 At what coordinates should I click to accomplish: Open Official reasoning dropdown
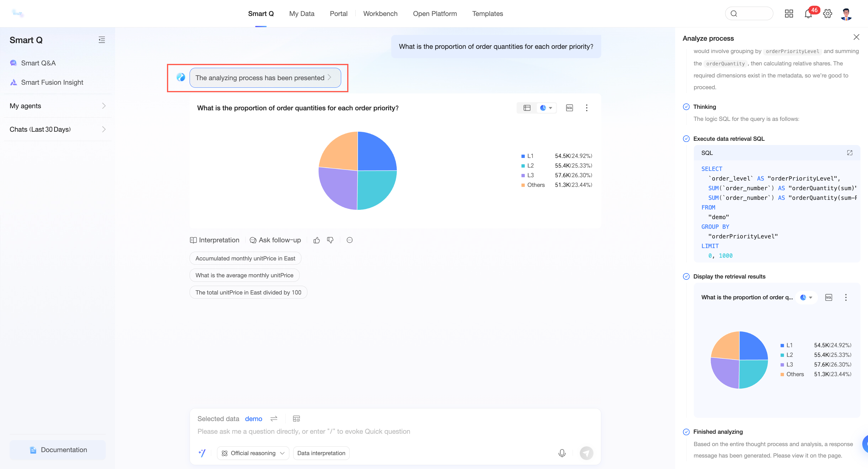point(253,453)
